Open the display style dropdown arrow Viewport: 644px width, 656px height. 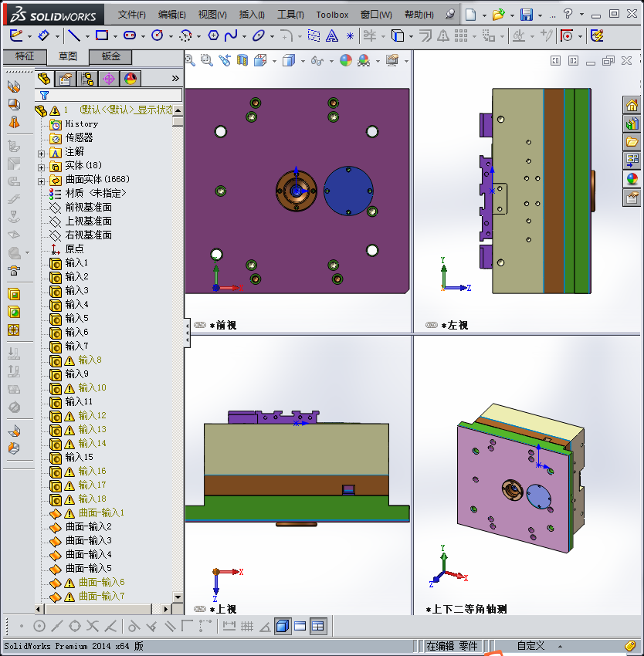pyautogui.click(x=303, y=62)
